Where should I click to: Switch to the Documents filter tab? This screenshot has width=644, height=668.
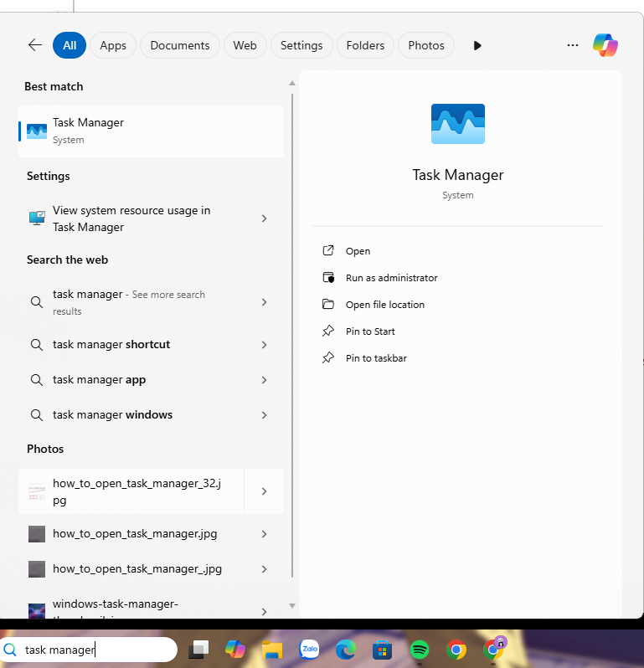[x=180, y=45]
